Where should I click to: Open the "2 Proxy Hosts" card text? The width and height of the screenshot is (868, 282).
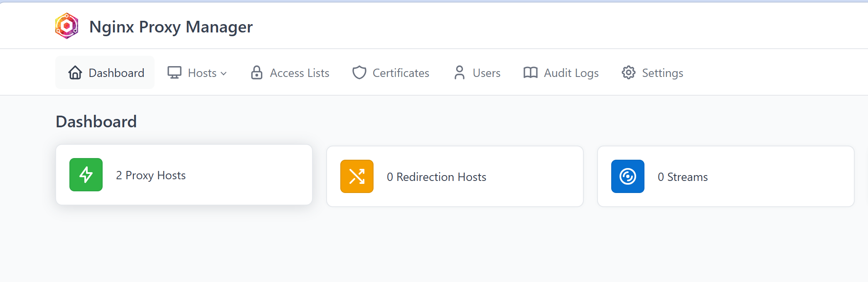[151, 176]
